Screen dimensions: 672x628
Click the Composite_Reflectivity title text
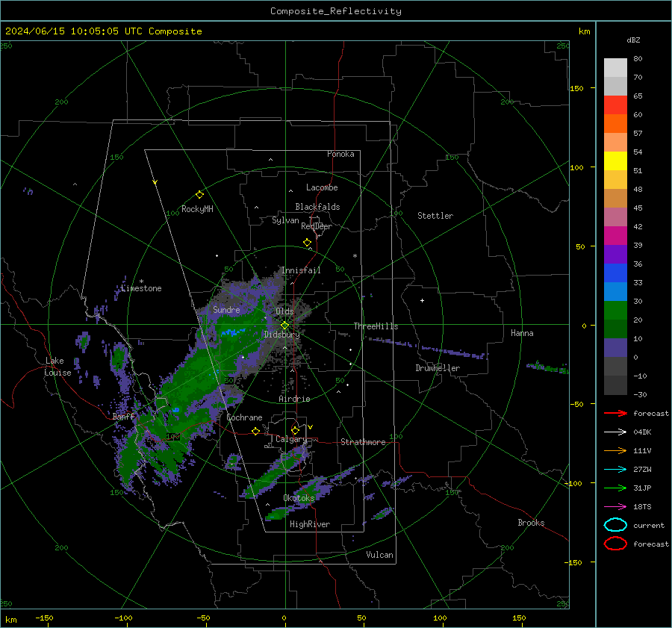point(336,11)
